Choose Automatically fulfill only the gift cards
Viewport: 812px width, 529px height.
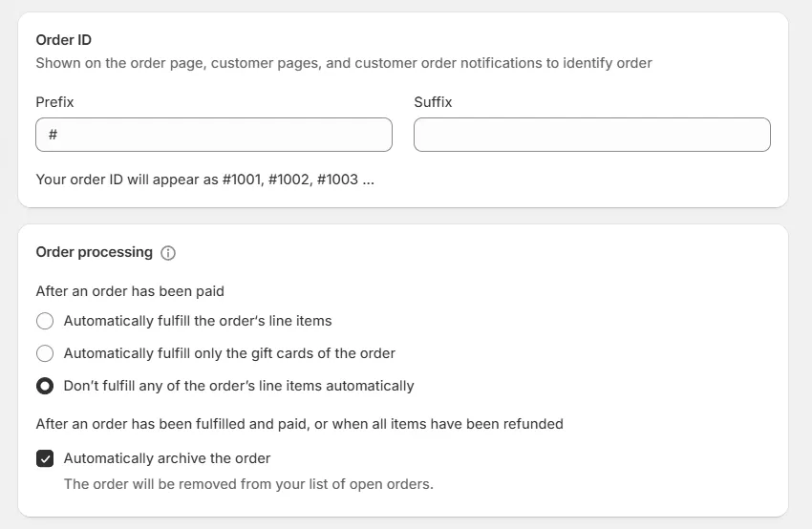coord(45,353)
